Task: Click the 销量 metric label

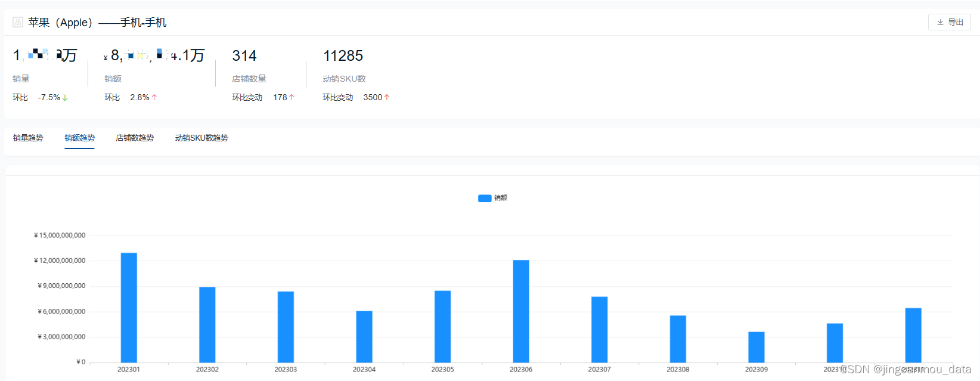Action: (x=21, y=79)
